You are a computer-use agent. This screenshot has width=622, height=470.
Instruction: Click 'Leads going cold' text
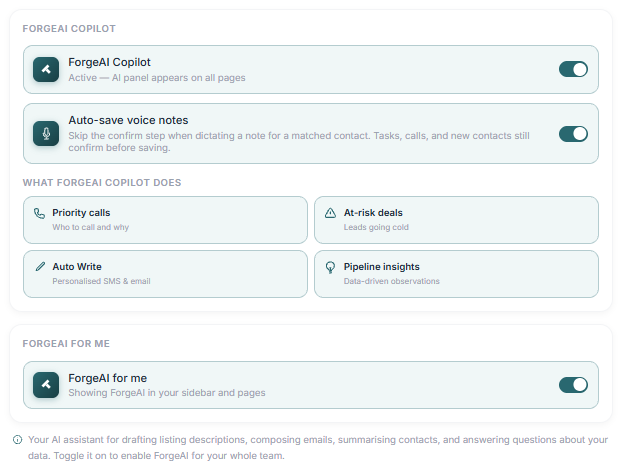tap(376, 227)
